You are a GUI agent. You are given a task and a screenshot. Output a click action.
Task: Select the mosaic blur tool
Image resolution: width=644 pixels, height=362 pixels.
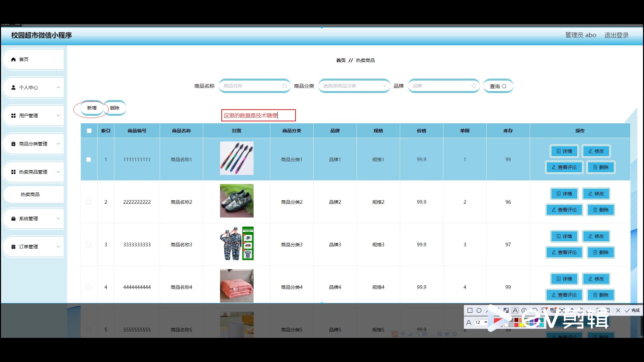point(506,310)
